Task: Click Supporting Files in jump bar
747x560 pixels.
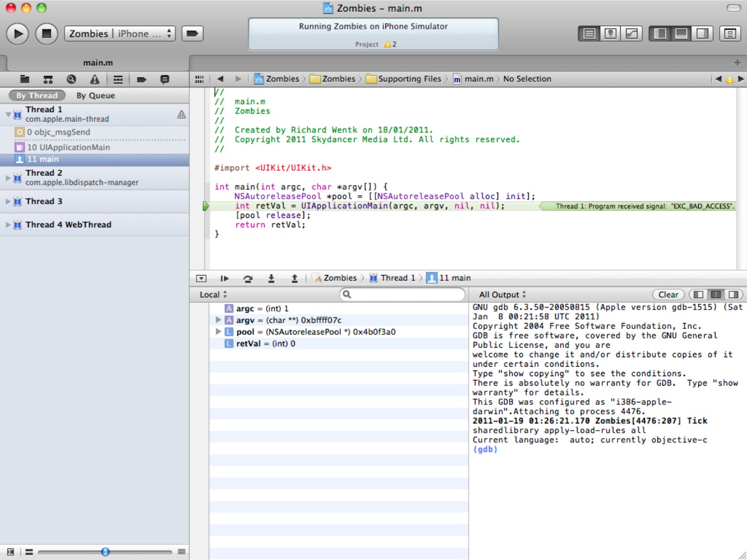Action: [404, 79]
